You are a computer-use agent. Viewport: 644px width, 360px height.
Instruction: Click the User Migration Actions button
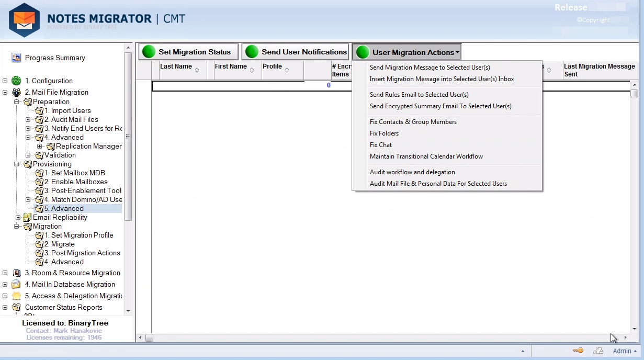(406, 52)
